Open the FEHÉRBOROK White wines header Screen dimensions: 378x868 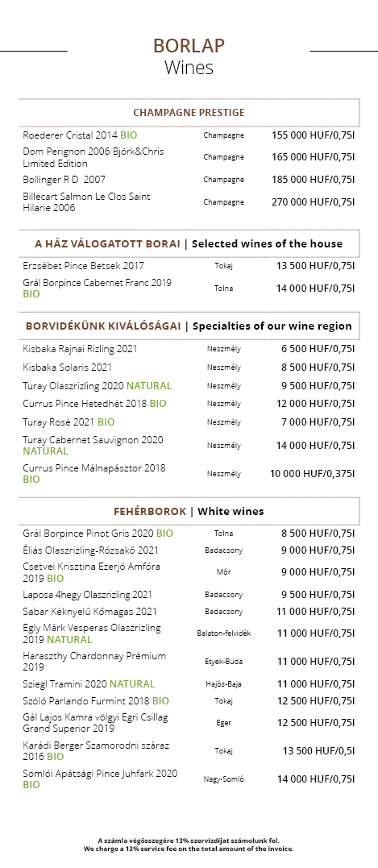[189, 511]
